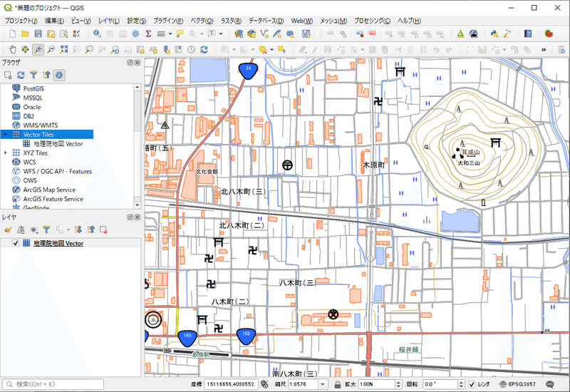Activate the Zoom Out magnifier tool
This screenshot has width=570, height=392.
(x=51, y=49)
